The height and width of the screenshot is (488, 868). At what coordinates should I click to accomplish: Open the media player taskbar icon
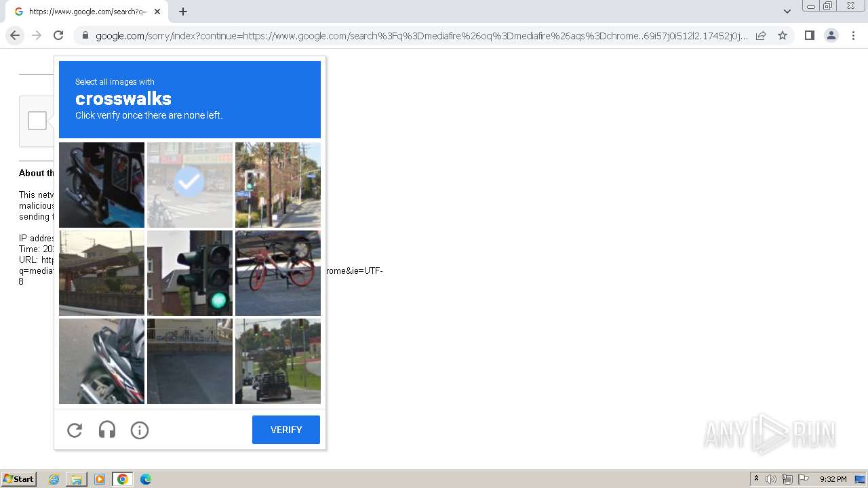pos(100,479)
